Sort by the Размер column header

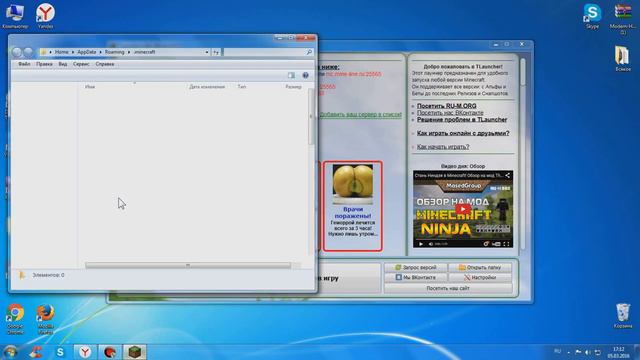293,87
